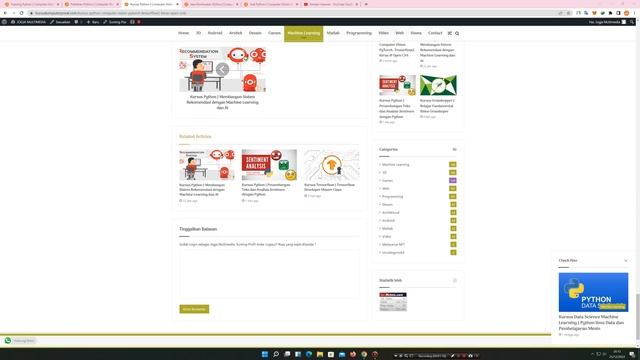
Task: Open Kursus Data Science Machine Learning popup title
Action: point(591,322)
